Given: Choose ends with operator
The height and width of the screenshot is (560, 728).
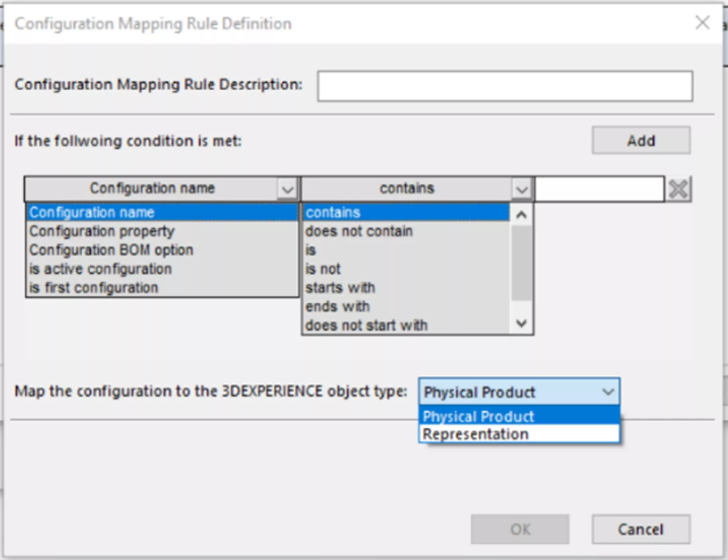Looking at the screenshot, I should 407,306.
